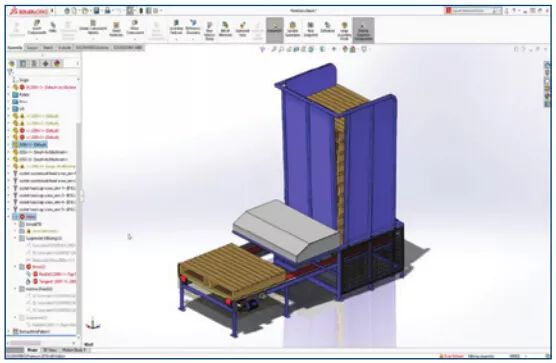Viewport: 556px width, 363px height.
Task: Open the PropertyManager panel tab
Action: click(23, 63)
